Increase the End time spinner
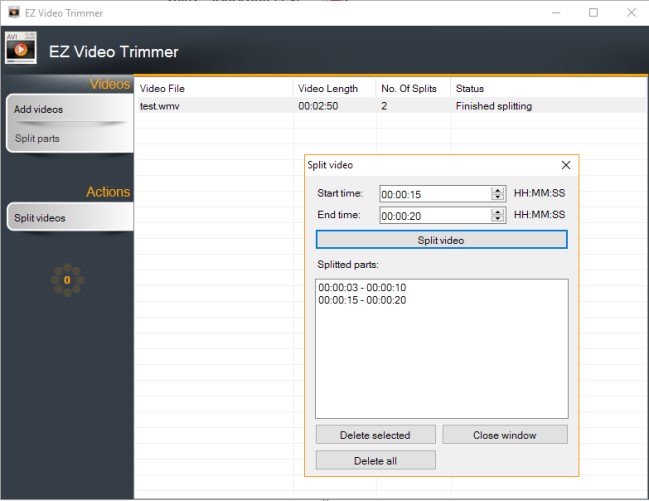649x501 pixels. tap(498, 212)
